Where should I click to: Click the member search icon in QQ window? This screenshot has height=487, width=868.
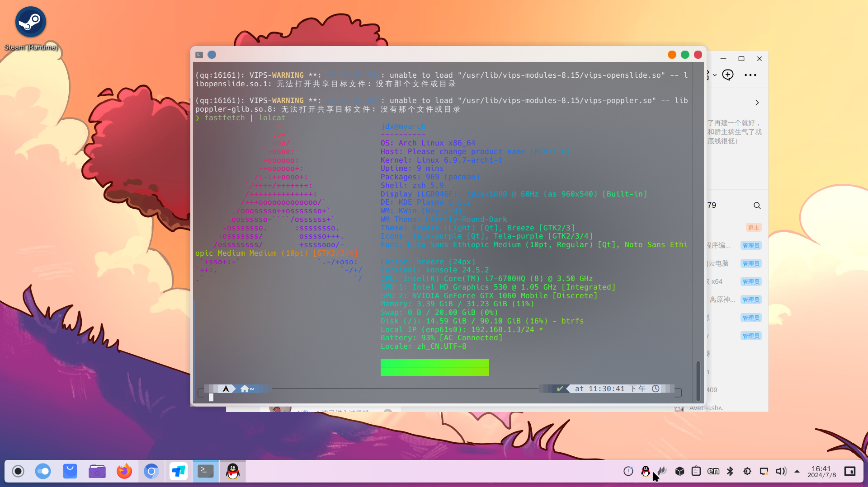click(757, 206)
